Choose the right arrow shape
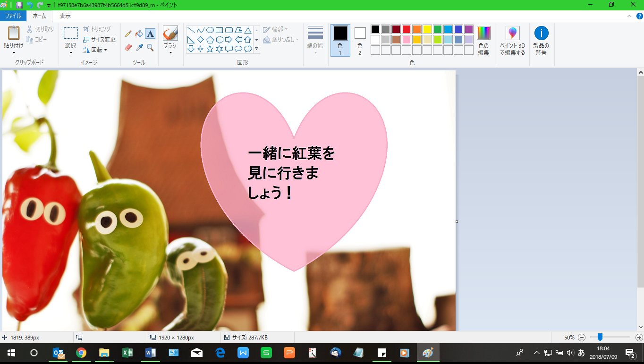The image size is (644, 364). pos(229,39)
